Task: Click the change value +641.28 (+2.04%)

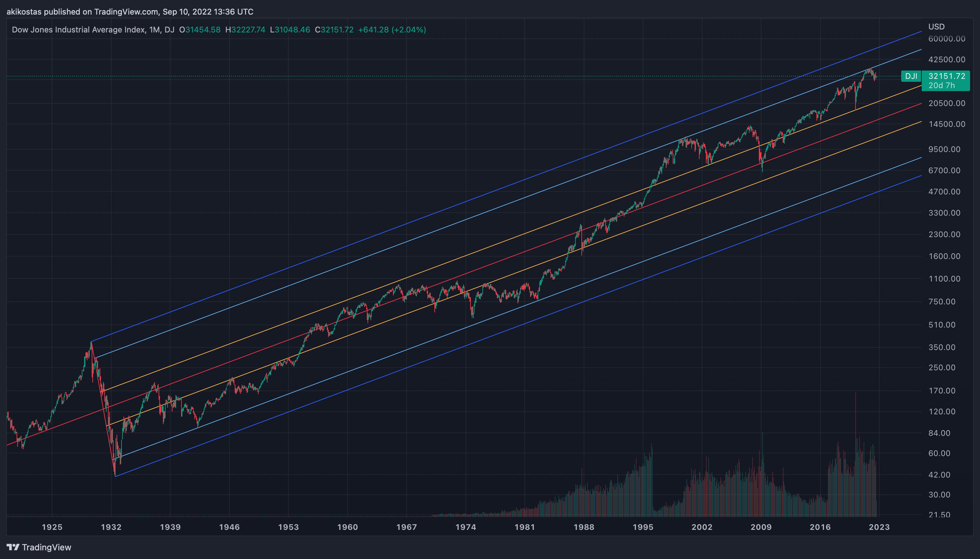Action: (x=392, y=29)
